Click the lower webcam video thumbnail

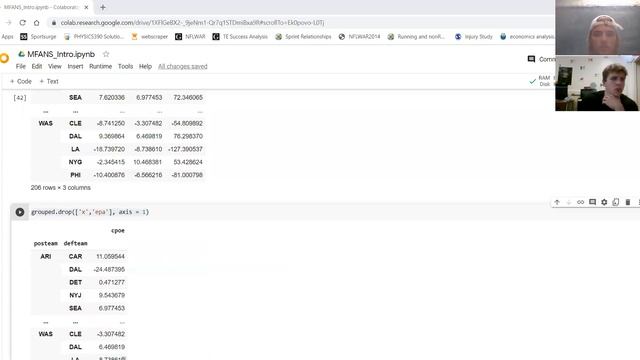pos(598,83)
